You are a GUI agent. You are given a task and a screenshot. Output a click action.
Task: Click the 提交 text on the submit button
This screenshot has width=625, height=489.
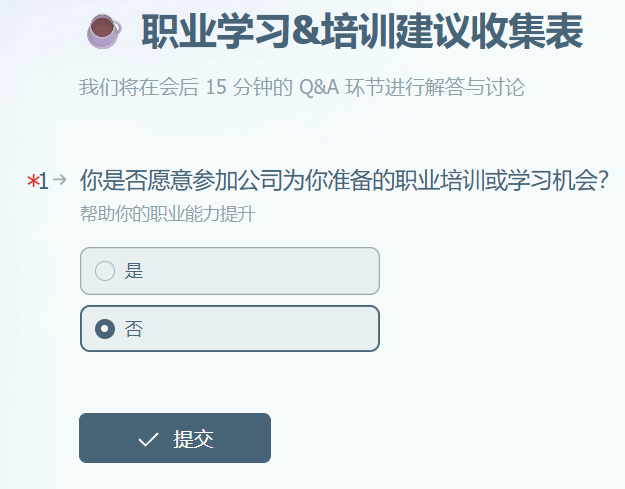[x=193, y=439]
